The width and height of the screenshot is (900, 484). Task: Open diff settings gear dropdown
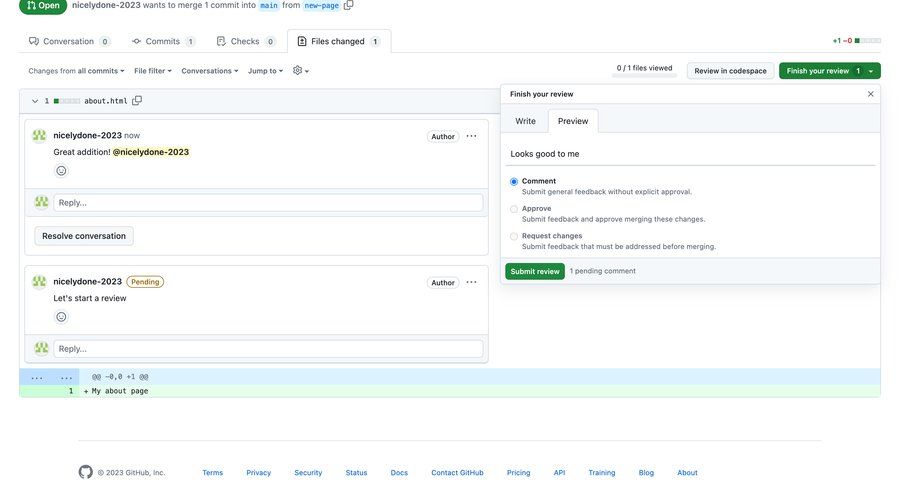click(301, 71)
